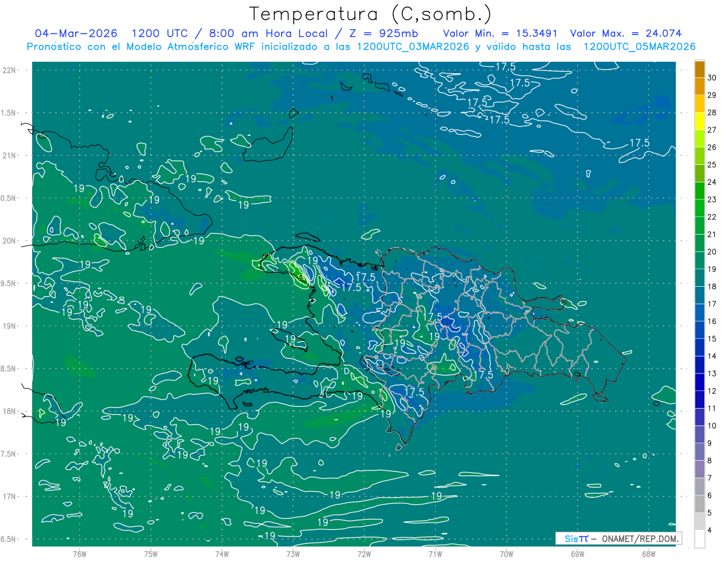728x562 pixels.
Task: Click the longitude label "73W"
Action: [293, 554]
